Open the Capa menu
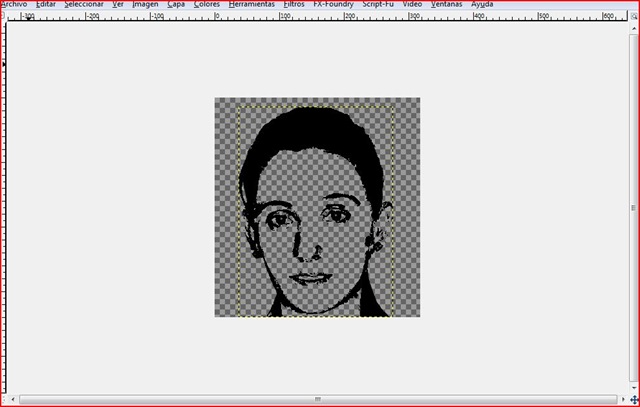Viewport: 640px width, 407px height. [176, 4]
